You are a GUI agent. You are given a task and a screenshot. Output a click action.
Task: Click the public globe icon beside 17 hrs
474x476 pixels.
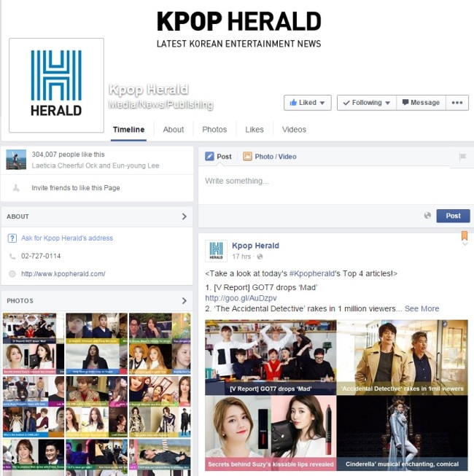click(x=260, y=257)
